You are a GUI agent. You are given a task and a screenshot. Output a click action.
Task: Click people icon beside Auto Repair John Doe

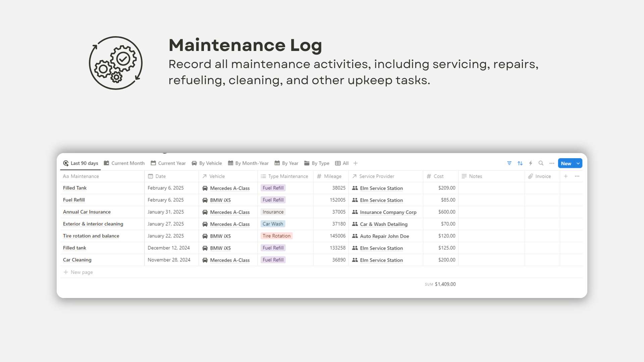pos(355,236)
